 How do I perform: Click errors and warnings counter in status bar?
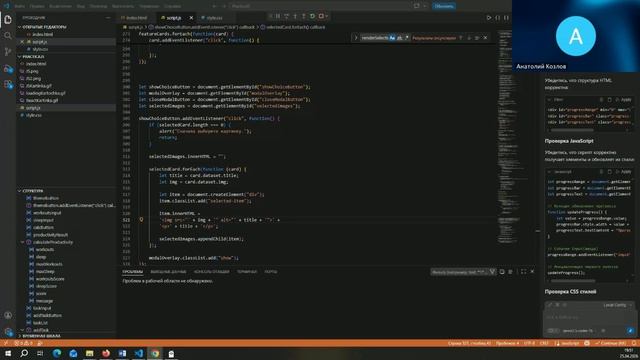[23, 343]
